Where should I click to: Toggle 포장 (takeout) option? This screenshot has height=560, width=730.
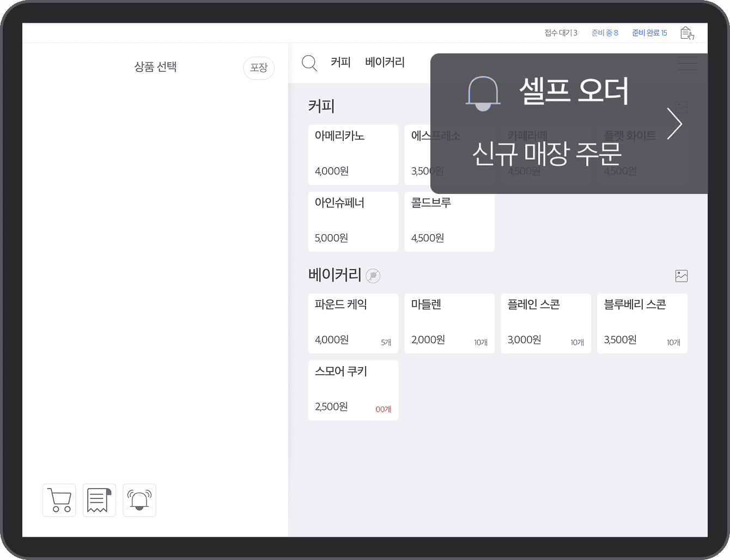coord(259,68)
